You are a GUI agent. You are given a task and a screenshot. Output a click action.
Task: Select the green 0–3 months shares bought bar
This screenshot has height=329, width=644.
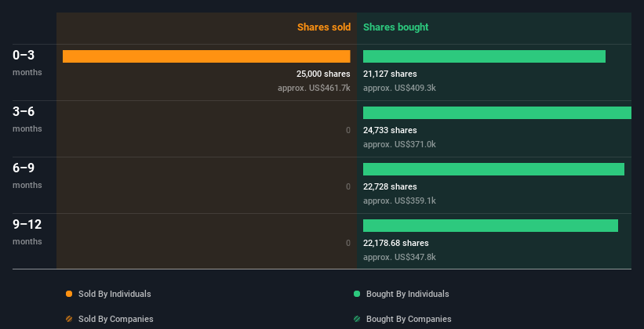[x=484, y=56]
